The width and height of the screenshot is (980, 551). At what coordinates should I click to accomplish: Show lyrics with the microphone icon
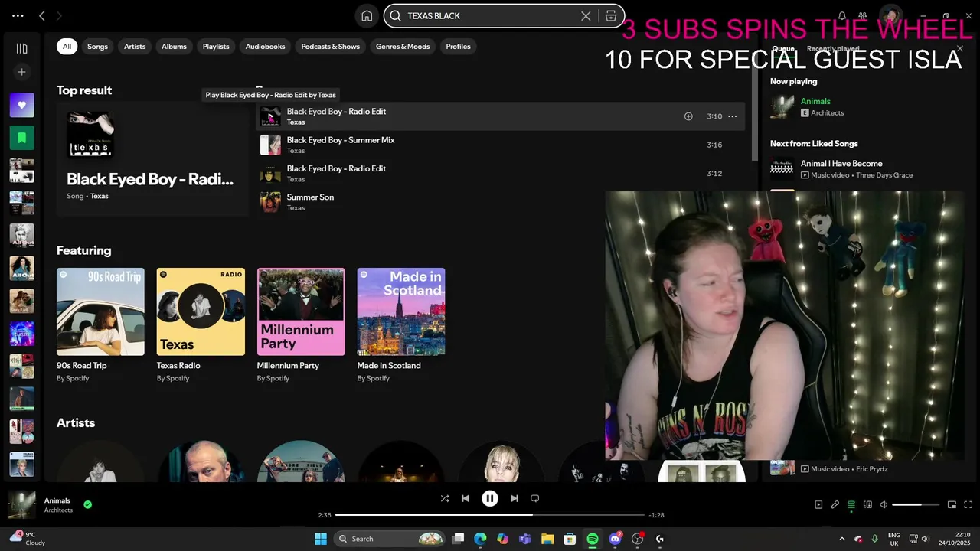[x=835, y=505]
